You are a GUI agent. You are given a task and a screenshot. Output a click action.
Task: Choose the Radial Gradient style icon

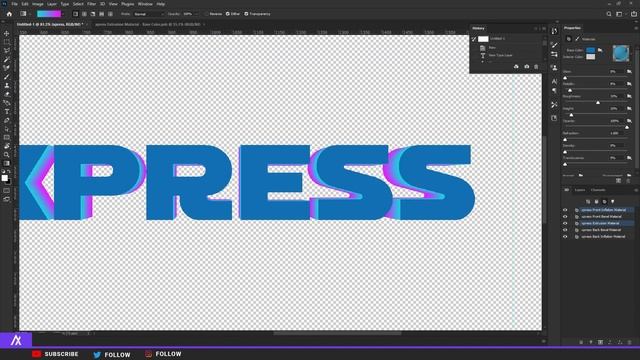coord(84,14)
